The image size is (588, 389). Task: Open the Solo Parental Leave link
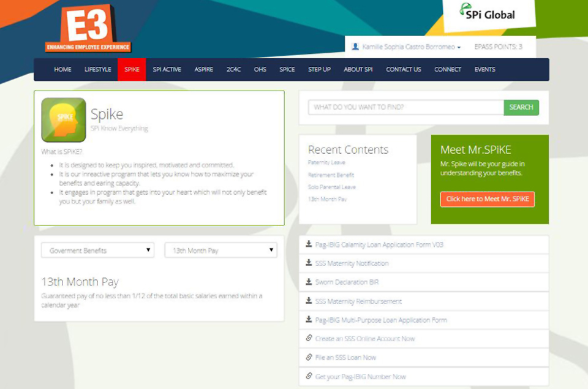331,187
